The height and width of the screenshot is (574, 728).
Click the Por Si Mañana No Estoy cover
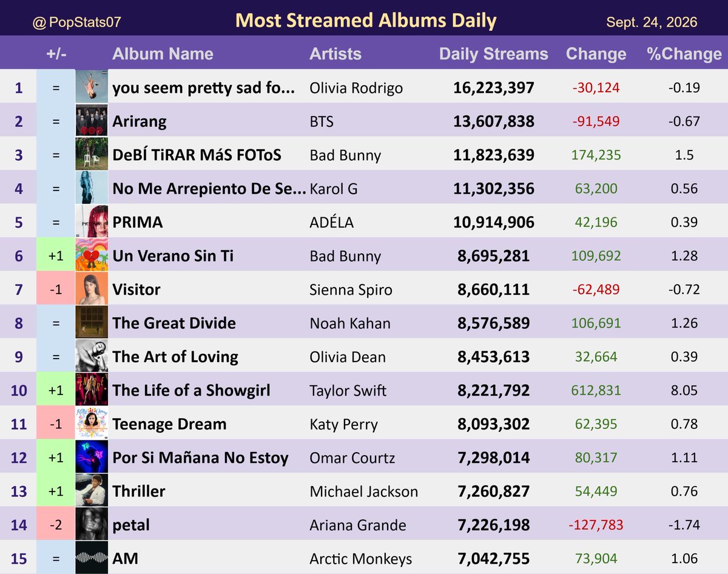point(92,457)
